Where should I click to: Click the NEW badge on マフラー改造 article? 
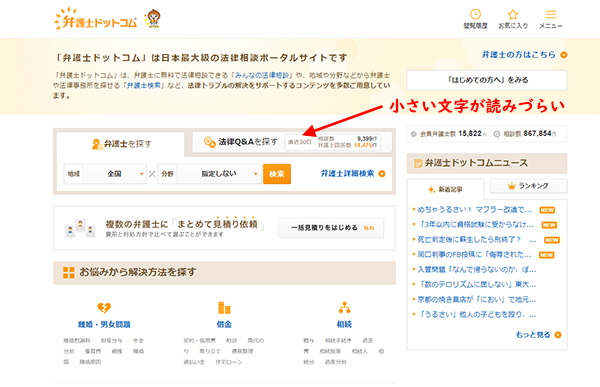547,210
